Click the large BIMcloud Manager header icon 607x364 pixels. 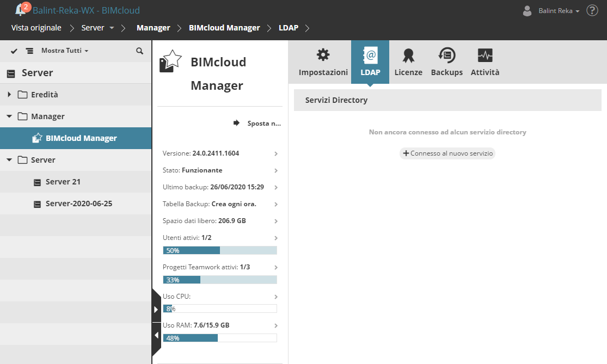tap(170, 61)
